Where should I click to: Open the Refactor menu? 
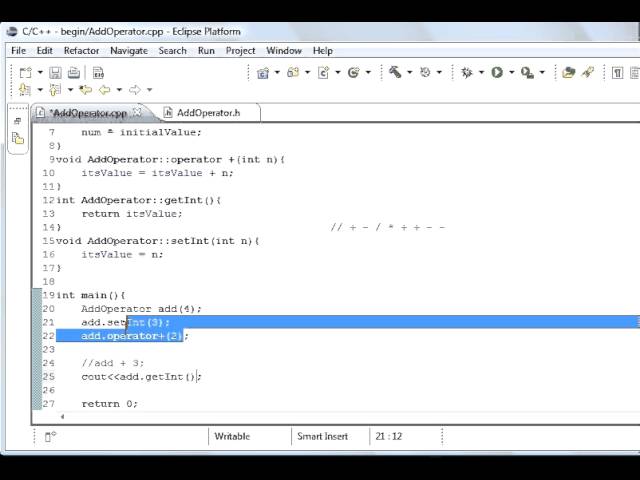[81, 51]
